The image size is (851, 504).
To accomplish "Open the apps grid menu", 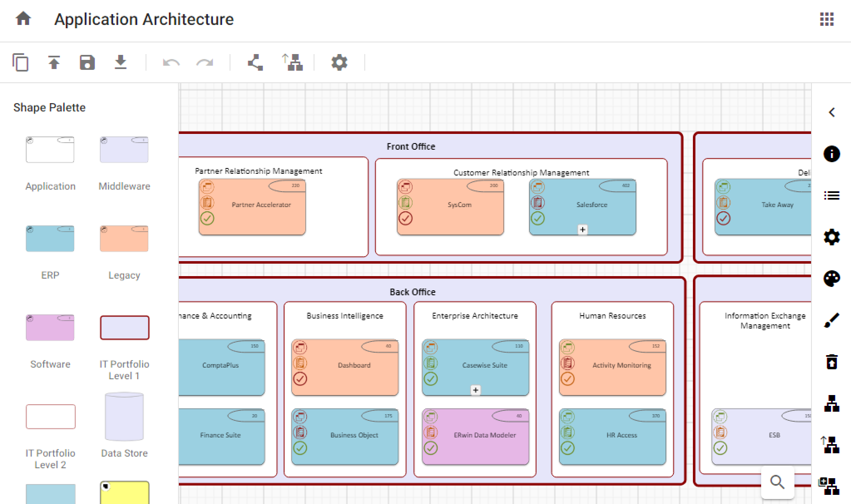I will pos(826,19).
